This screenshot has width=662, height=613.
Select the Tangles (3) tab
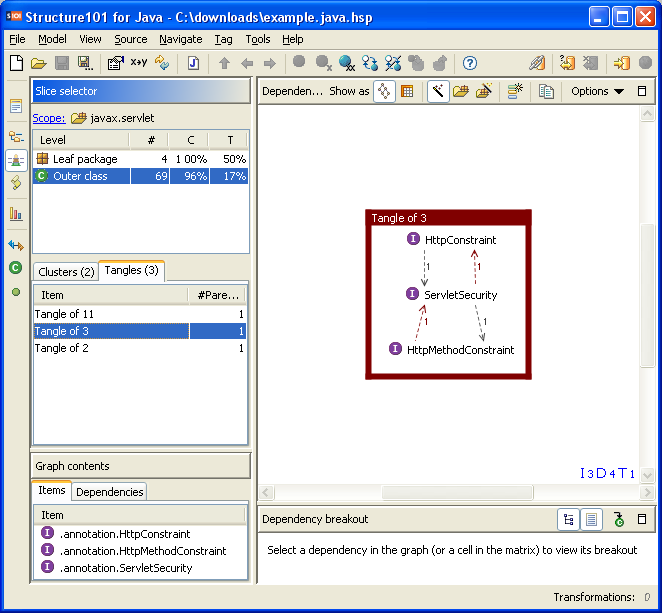[x=131, y=270]
